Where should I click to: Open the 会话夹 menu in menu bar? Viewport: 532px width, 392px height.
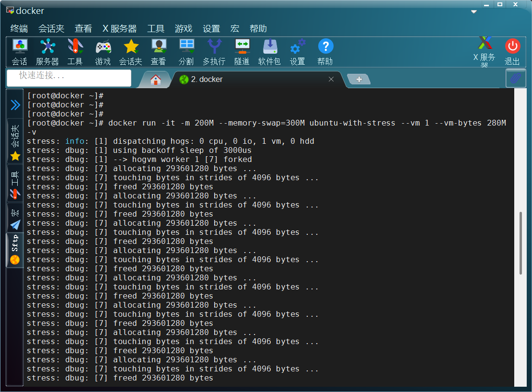click(x=51, y=28)
